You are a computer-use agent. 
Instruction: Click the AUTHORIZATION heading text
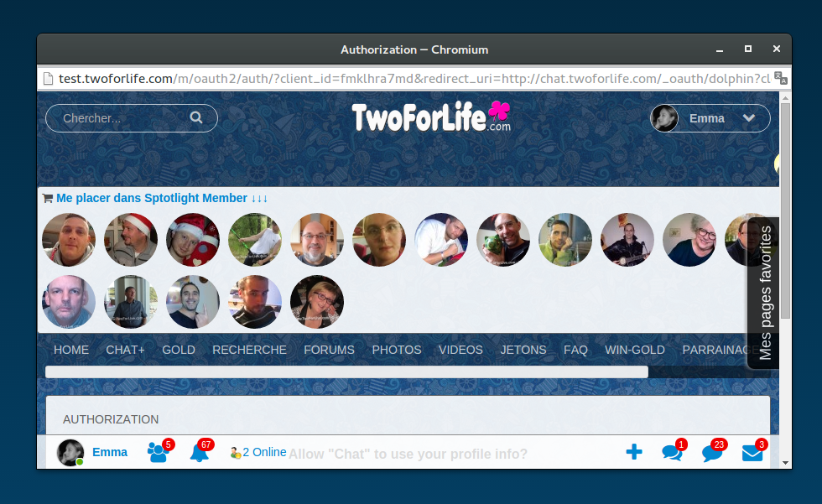pyautogui.click(x=111, y=419)
